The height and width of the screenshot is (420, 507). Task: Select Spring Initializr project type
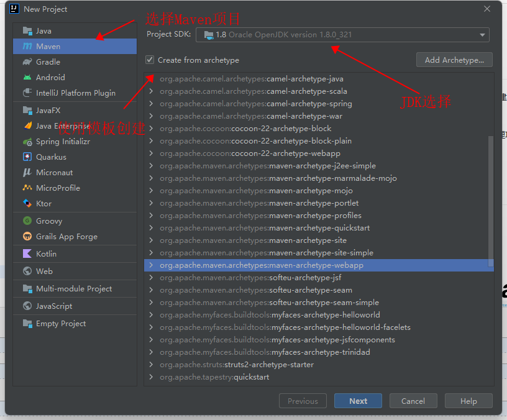tap(75, 142)
